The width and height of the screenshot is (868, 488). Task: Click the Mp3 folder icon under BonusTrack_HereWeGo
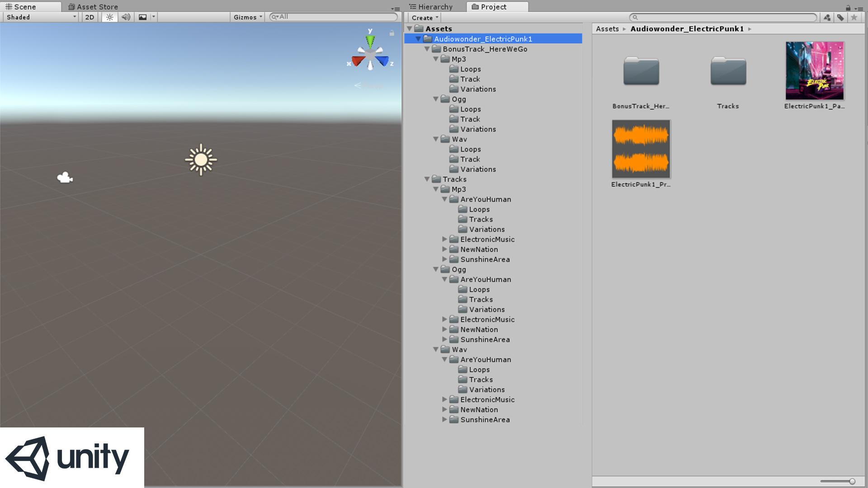tap(445, 59)
